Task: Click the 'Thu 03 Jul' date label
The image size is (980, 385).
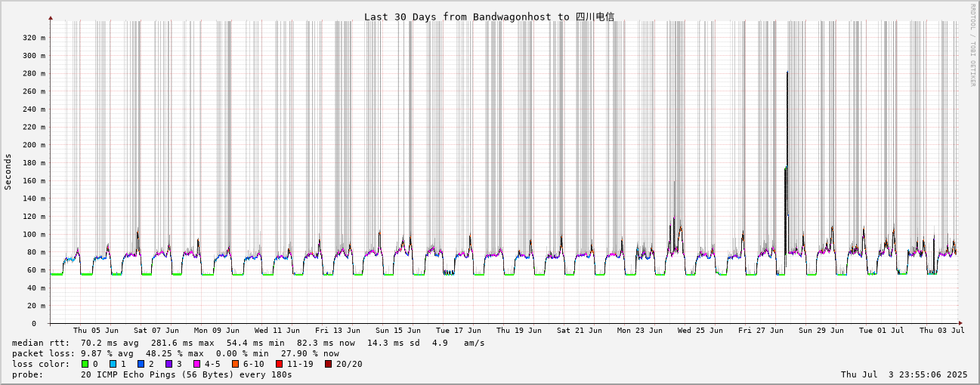Action: tap(942, 331)
